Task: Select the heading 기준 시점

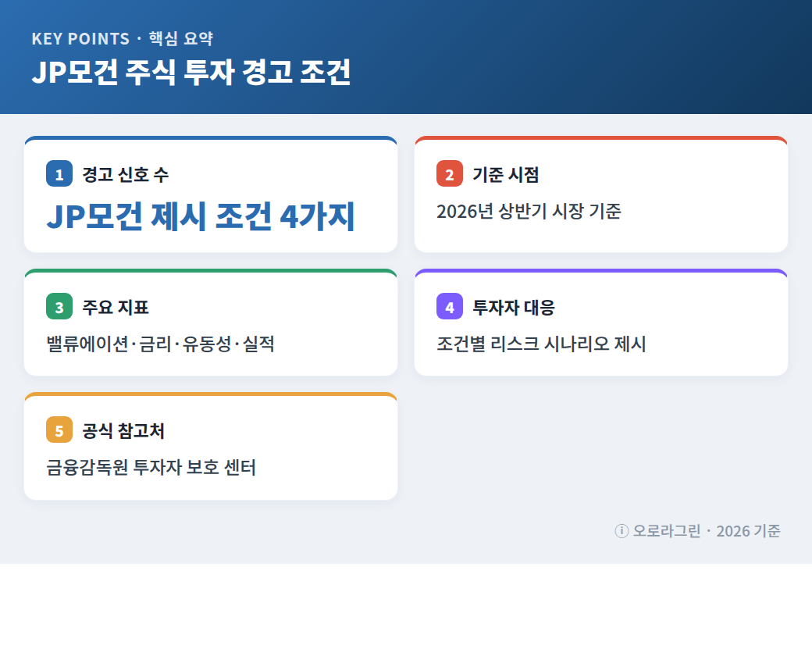Action: tap(505, 175)
